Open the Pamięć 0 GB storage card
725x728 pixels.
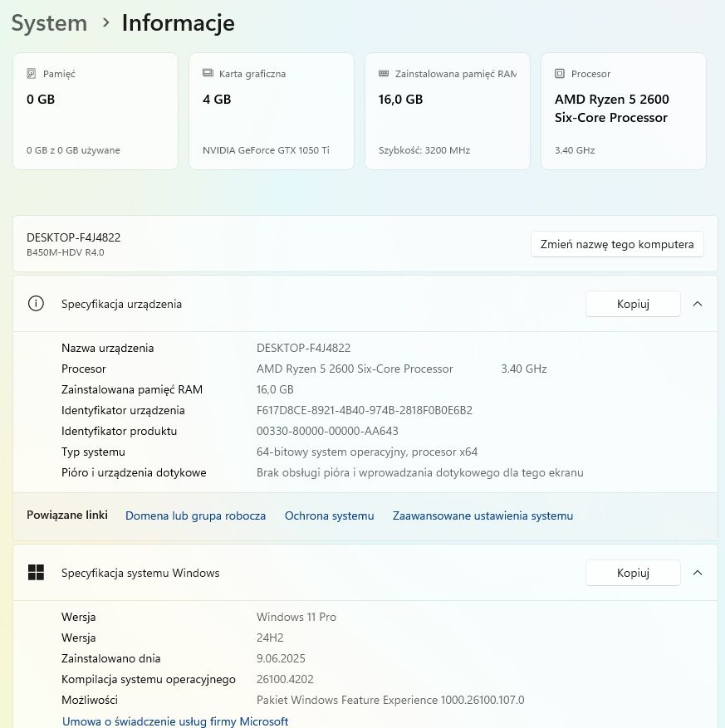[96, 111]
